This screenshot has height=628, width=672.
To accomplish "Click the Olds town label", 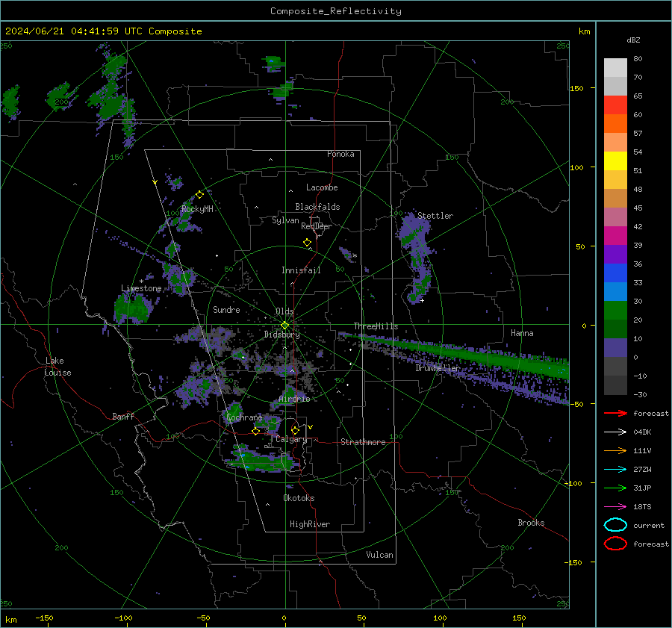I will click(284, 311).
